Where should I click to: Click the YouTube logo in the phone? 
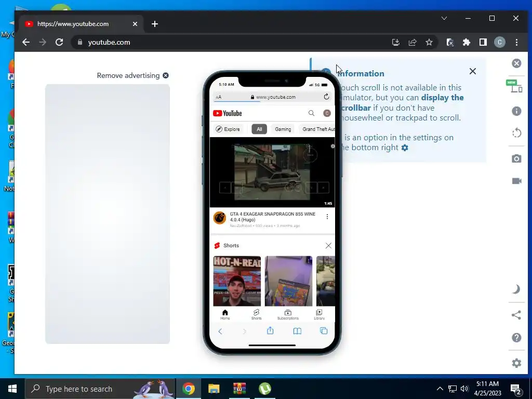[228, 113]
